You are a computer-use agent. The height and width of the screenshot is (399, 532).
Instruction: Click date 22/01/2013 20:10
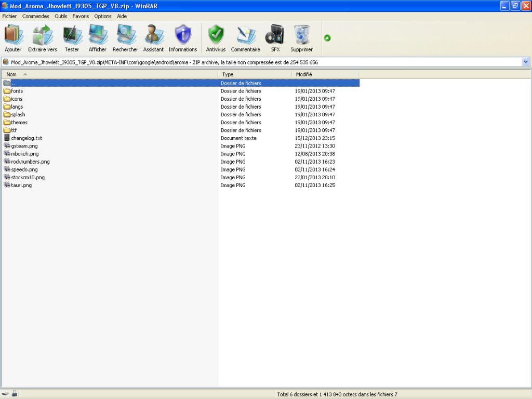[315, 177]
